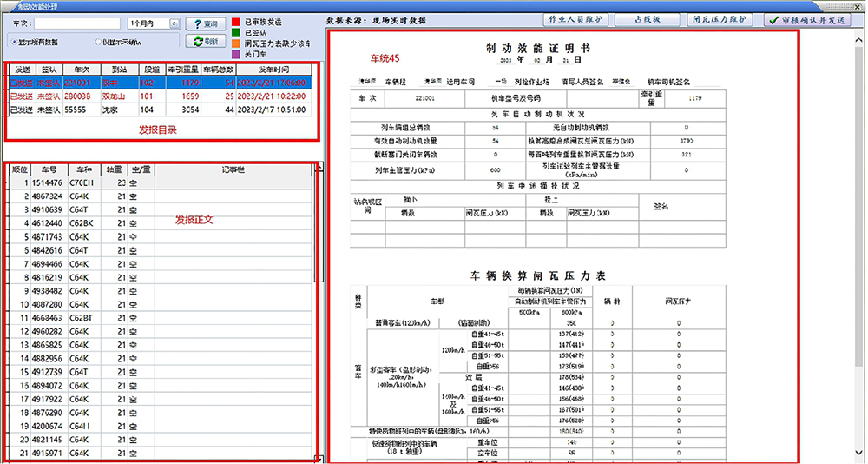Select the 仅显示未确认 radio button
868x464 pixels.
click(97, 41)
